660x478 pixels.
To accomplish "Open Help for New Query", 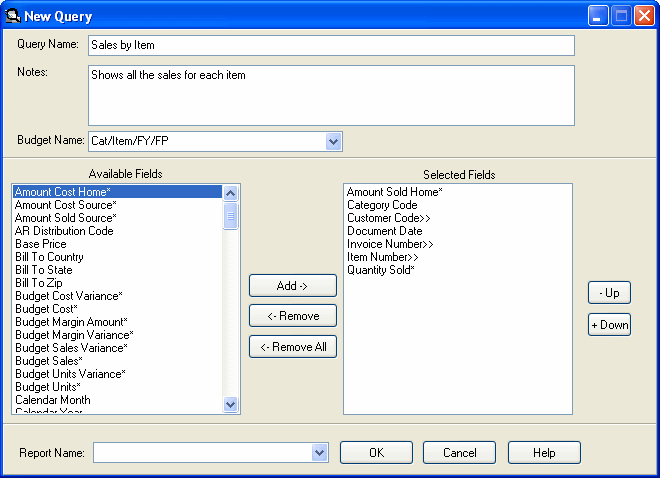I will coord(544,452).
